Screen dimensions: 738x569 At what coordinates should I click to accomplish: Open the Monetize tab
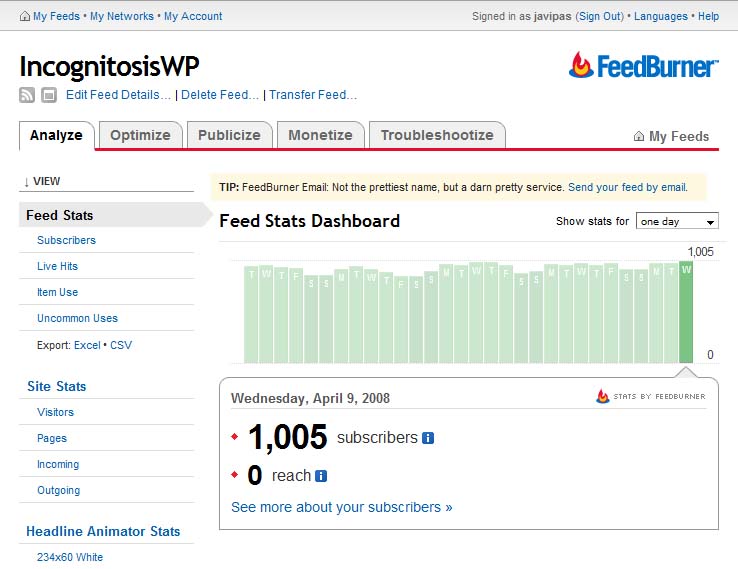click(x=320, y=135)
